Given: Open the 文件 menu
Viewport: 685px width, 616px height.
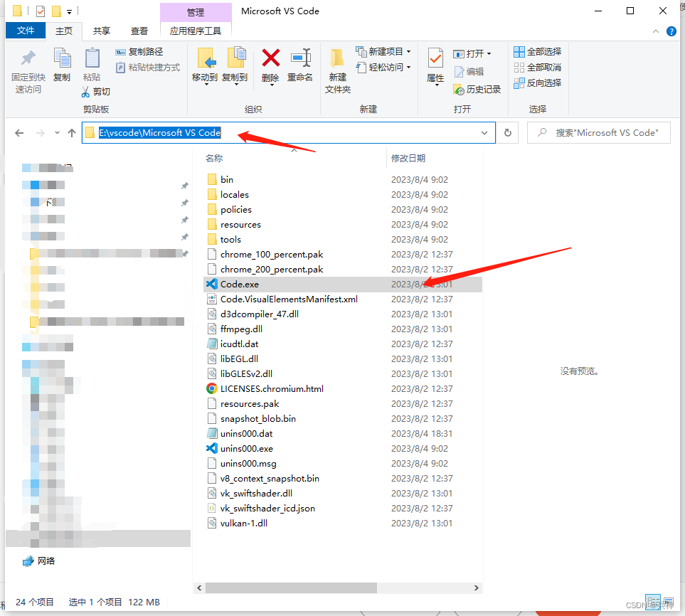Looking at the screenshot, I should coord(25,31).
